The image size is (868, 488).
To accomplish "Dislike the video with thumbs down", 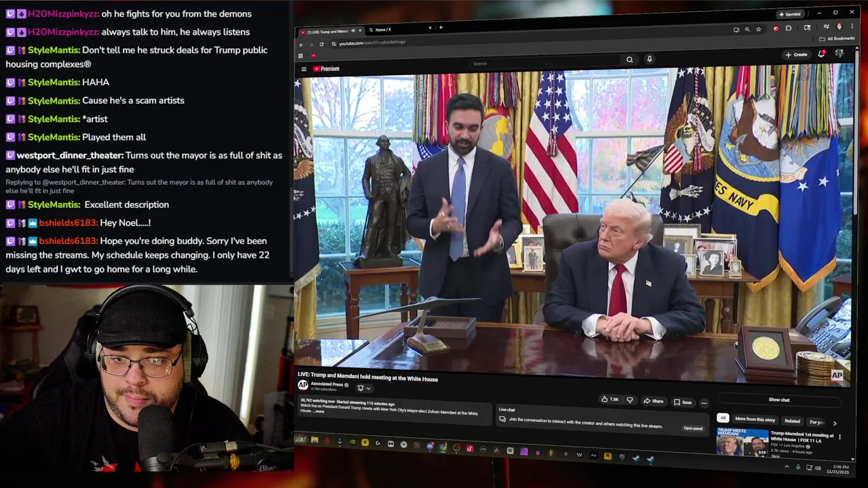I will click(629, 401).
